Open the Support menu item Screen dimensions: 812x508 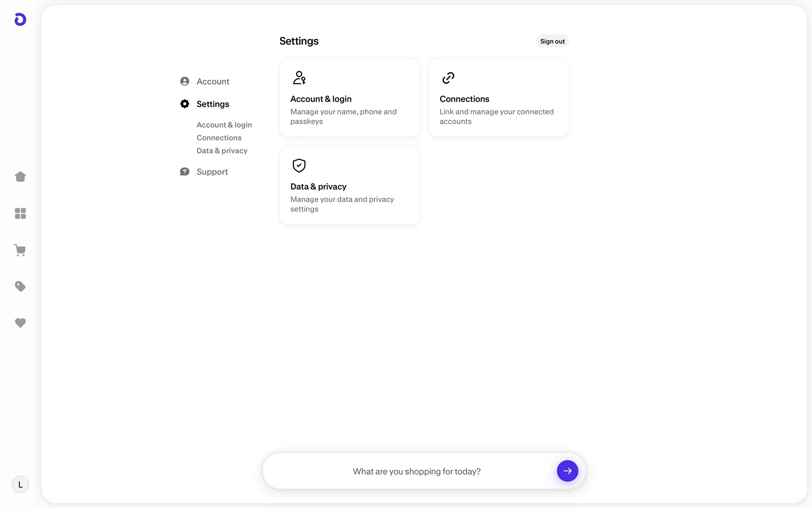pyautogui.click(x=212, y=172)
